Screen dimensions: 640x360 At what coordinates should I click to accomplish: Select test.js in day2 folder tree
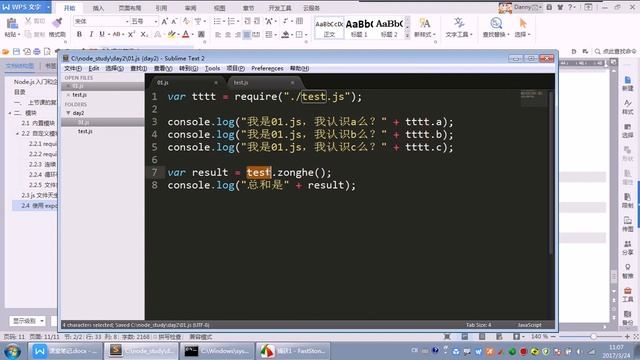coord(85,131)
